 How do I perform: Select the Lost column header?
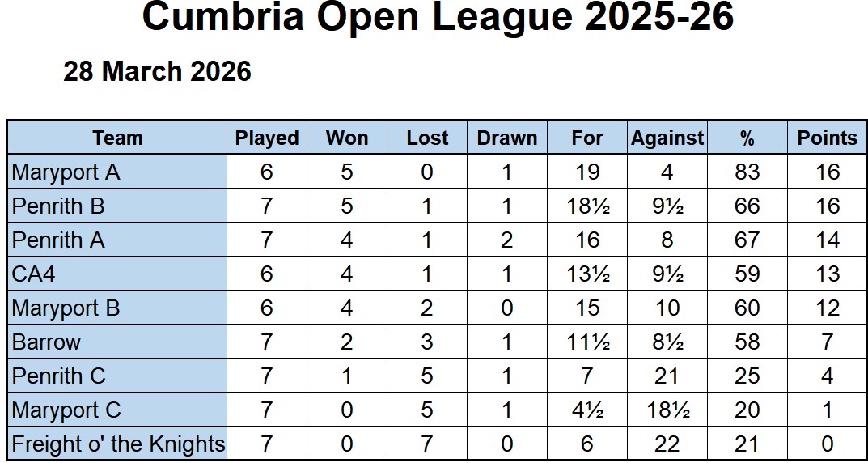[x=427, y=138]
